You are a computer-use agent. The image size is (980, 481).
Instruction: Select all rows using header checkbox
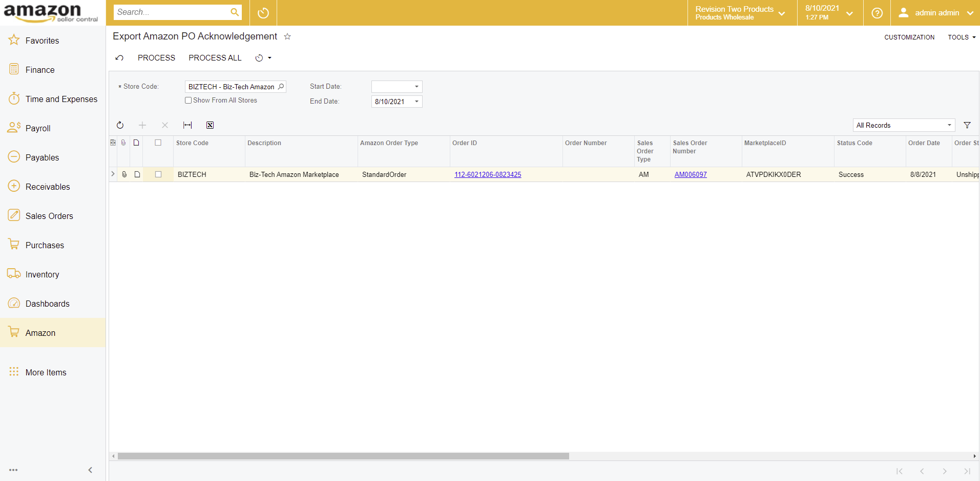(158, 143)
